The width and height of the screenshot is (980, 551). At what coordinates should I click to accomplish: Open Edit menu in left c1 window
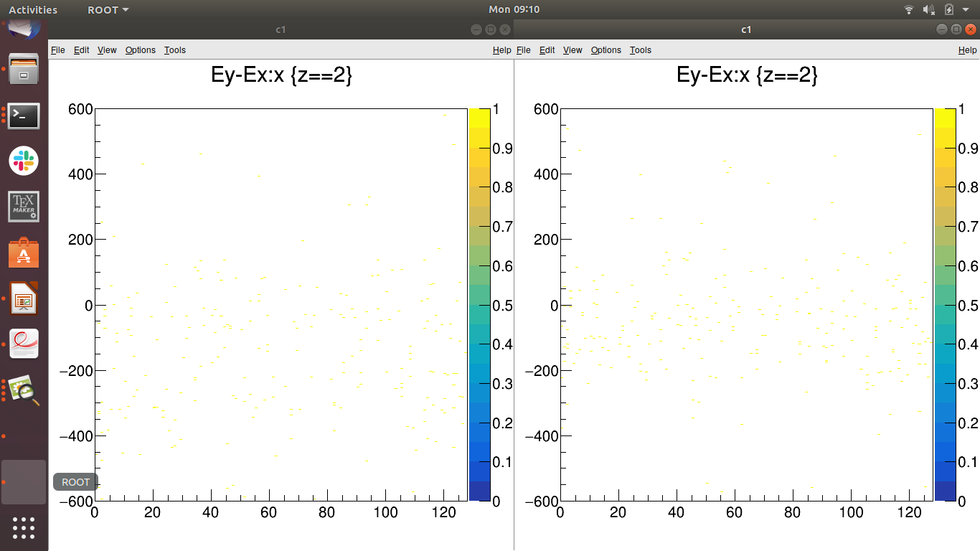coord(82,50)
